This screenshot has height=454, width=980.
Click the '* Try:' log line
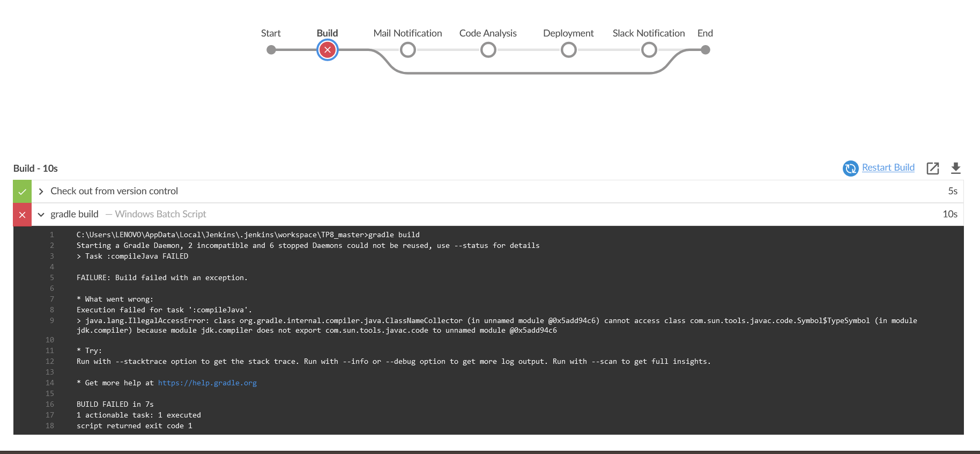point(89,350)
